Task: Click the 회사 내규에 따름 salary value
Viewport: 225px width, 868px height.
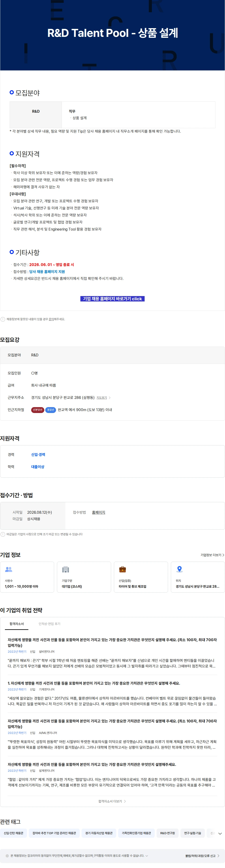Action: 43,385
